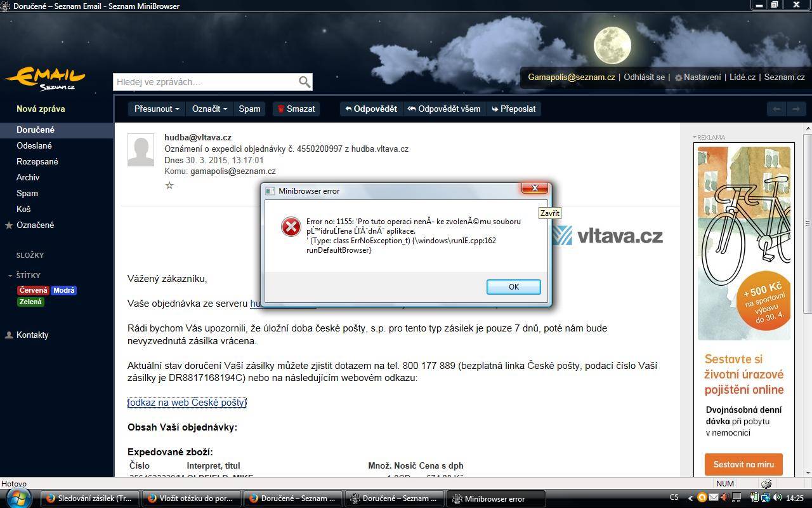Click the power battery tray icon

[755, 498]
